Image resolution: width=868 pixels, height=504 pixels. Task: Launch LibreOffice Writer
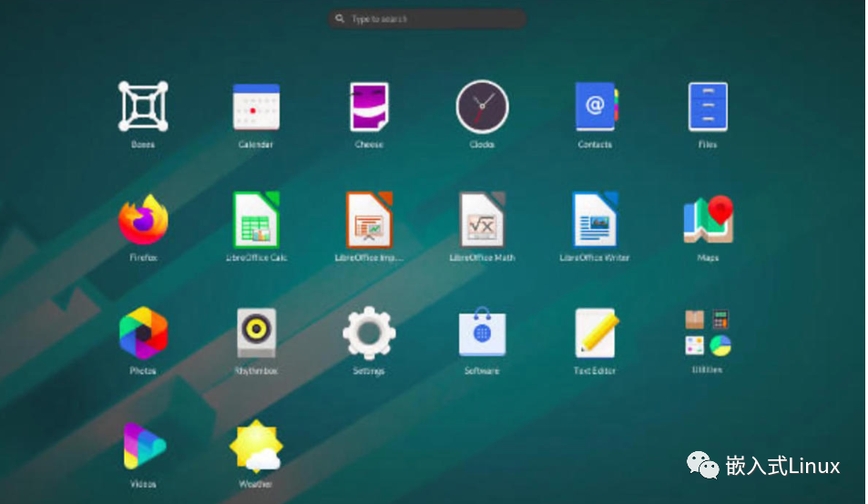tap(595, 220)
